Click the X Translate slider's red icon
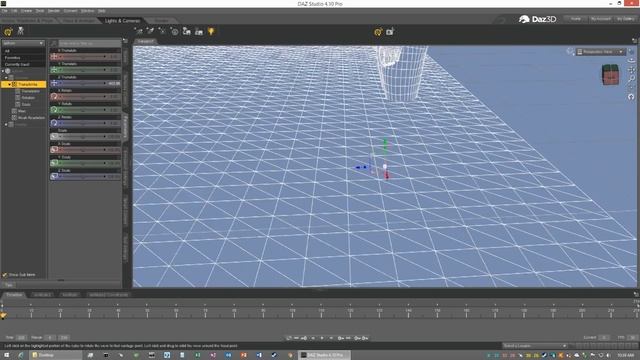Image resolution: width=640 pixels, height=360 pixels. pyautogui.click(x=54, y=57)
